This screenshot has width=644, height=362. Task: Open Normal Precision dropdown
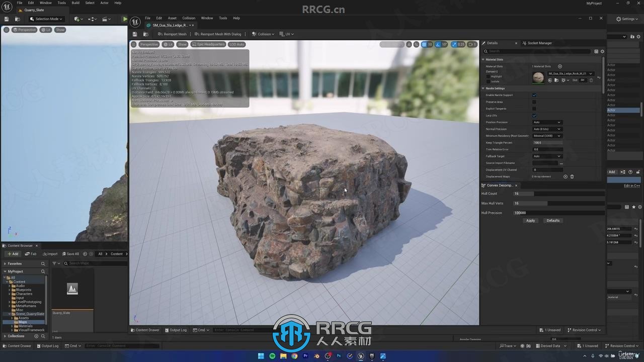(x=547, y=129)
